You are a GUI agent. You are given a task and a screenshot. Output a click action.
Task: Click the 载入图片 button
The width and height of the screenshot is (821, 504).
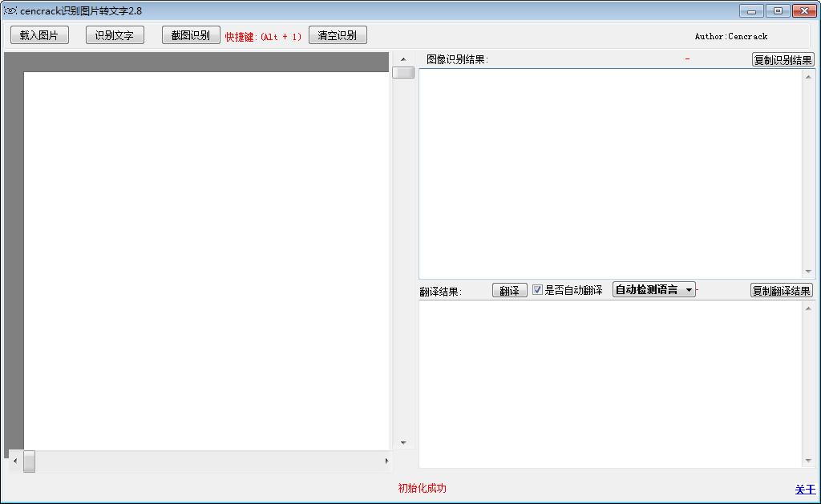pyautogui.click(x=40, y=35)
